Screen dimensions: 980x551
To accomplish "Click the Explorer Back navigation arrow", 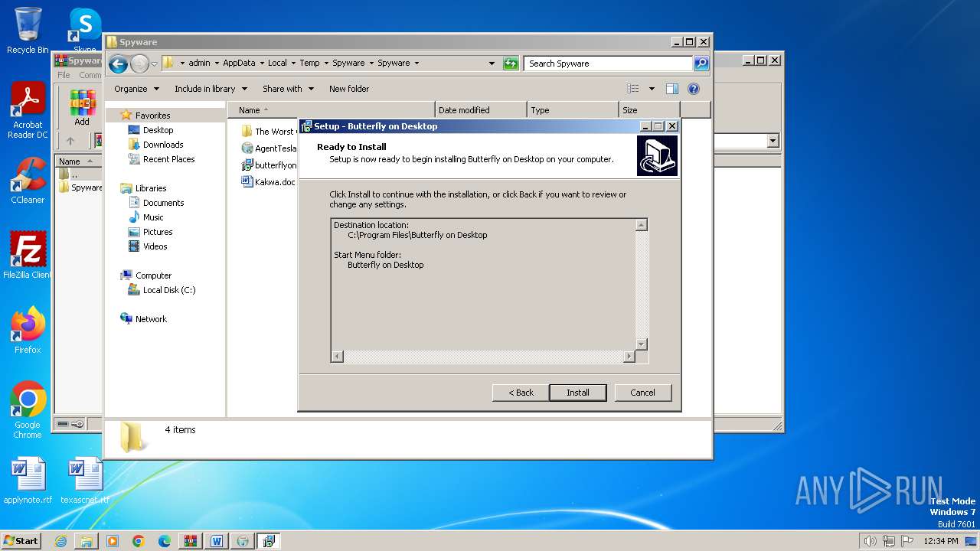I will point(118,64).
